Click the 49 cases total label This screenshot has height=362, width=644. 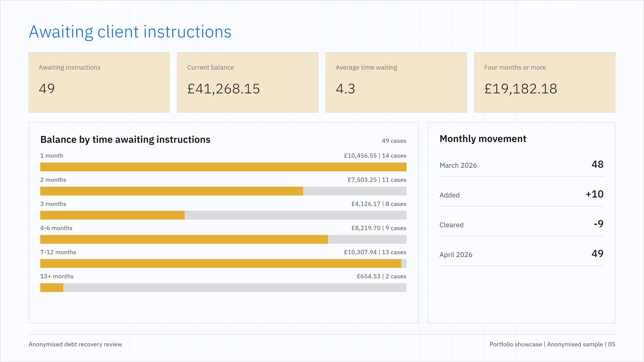(394, 141)
